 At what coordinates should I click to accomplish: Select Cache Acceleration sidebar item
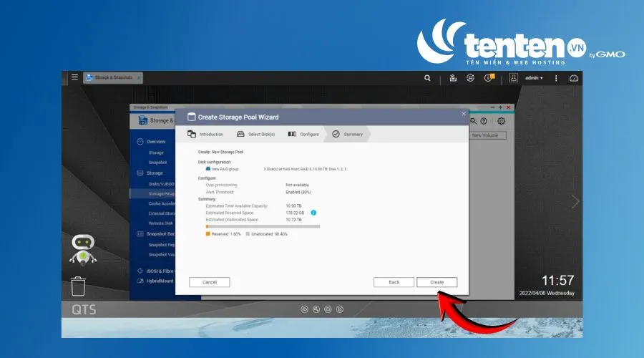[x=162, y=203]
